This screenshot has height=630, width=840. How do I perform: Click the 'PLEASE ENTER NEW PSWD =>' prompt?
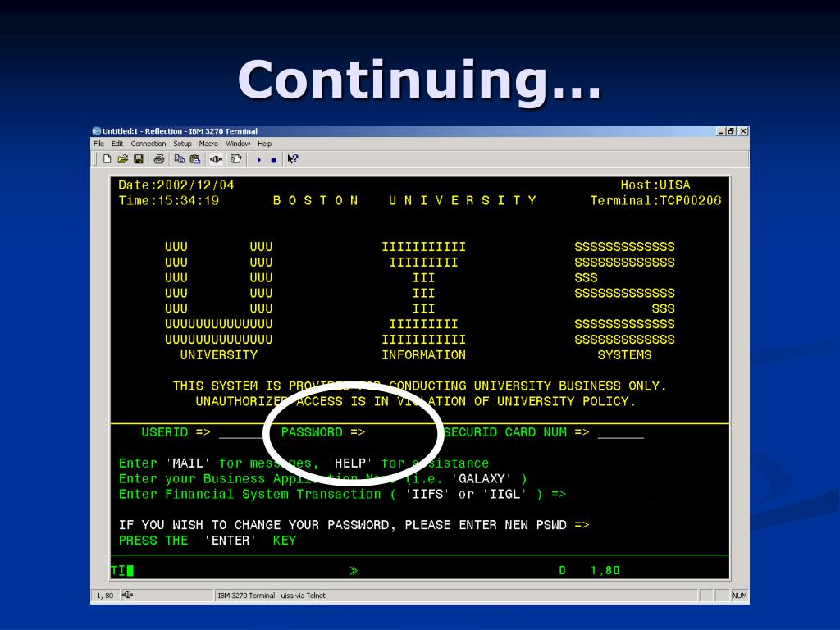(x=496, y=525)
